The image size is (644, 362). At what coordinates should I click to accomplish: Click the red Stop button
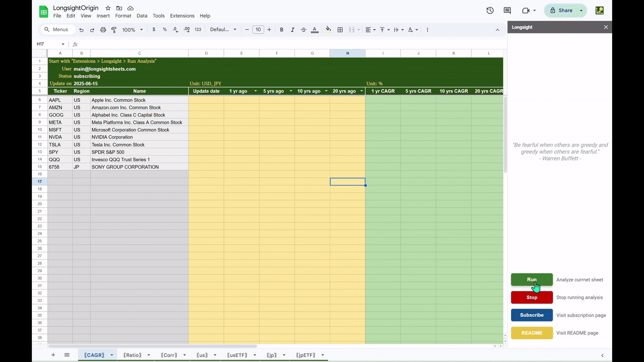(532, 297)
